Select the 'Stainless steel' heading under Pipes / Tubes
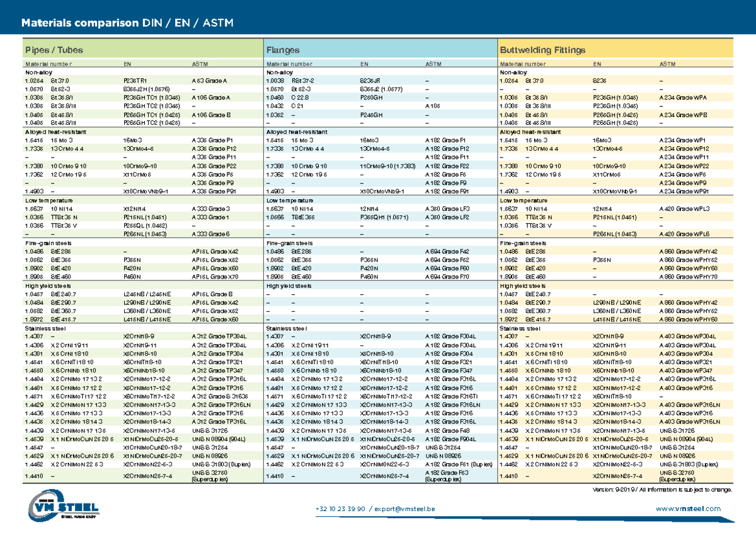Image resolution: width=756 pixels, height=535 pixels. click(44, 328)
